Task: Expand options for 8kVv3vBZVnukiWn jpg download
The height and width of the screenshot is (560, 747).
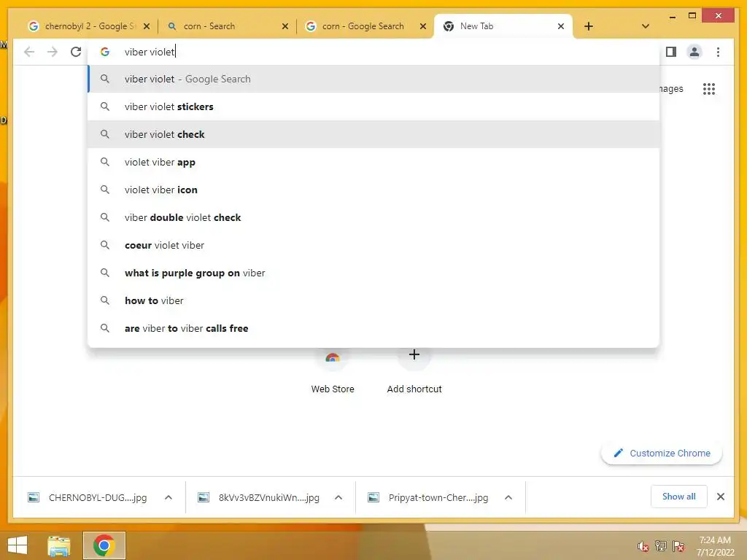Action: pos(338,497)
